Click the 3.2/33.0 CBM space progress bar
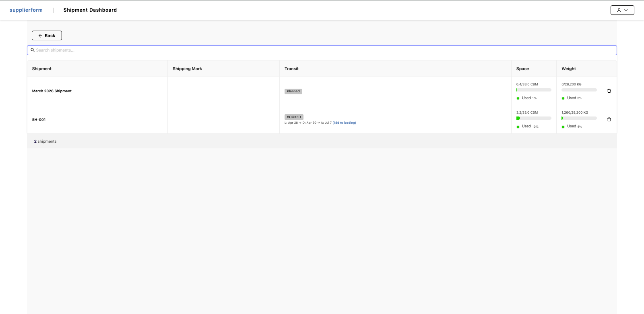This screenshot has height=314, width=644. click(x=534, y=118)
